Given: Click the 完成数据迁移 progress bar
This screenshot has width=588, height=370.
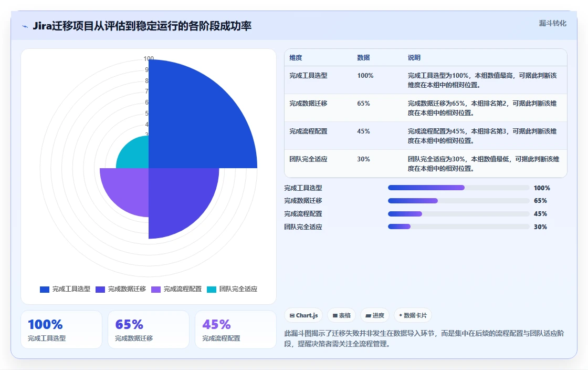Looking at the screenshot, I should [x=459, y=201].
